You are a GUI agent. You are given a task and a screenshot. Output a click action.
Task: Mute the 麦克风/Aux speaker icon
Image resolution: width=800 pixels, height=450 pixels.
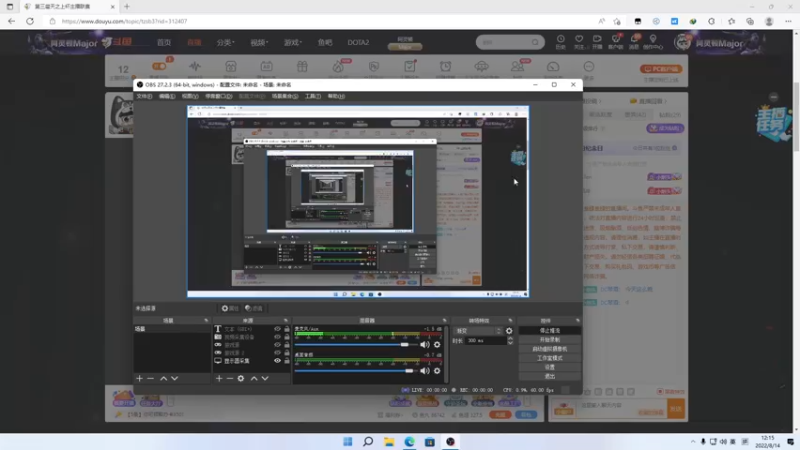point(424,344)
